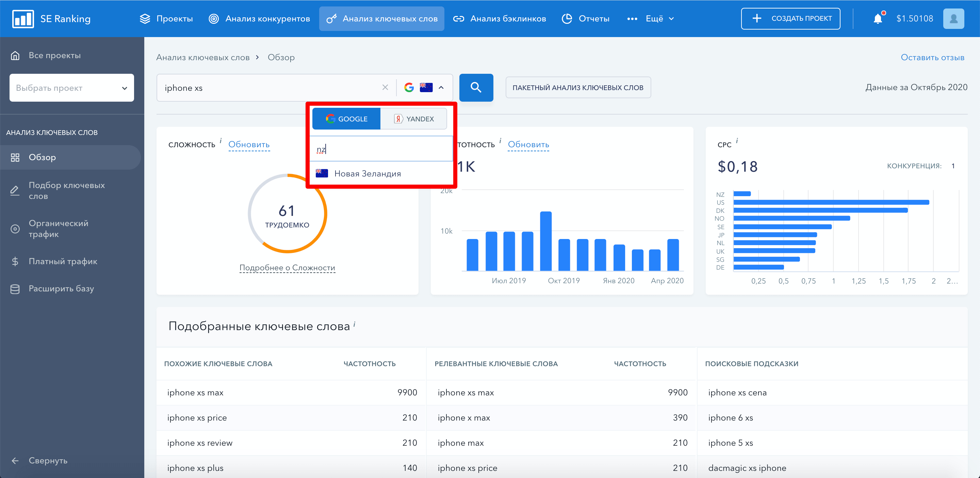Viewport: 980px width, 478px height.
Task: Click the Google icon in search bar
Action: [409, 87]
